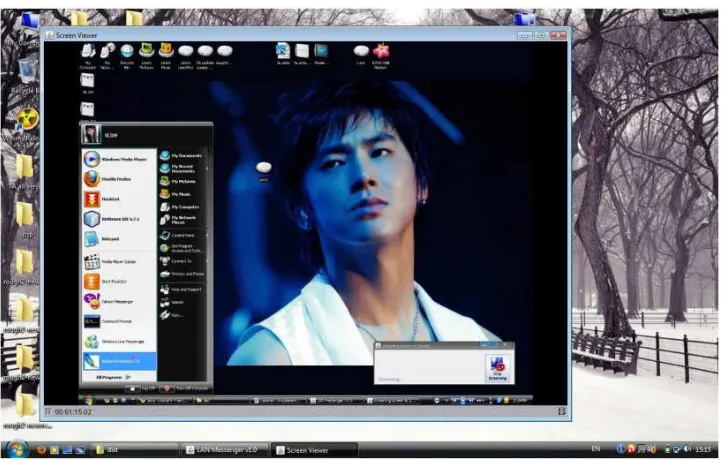The width and height of the screenshot is (722, 462).
Task: Select highlighted Adobe Photoshop entry in Start menu
Action: 119,362
